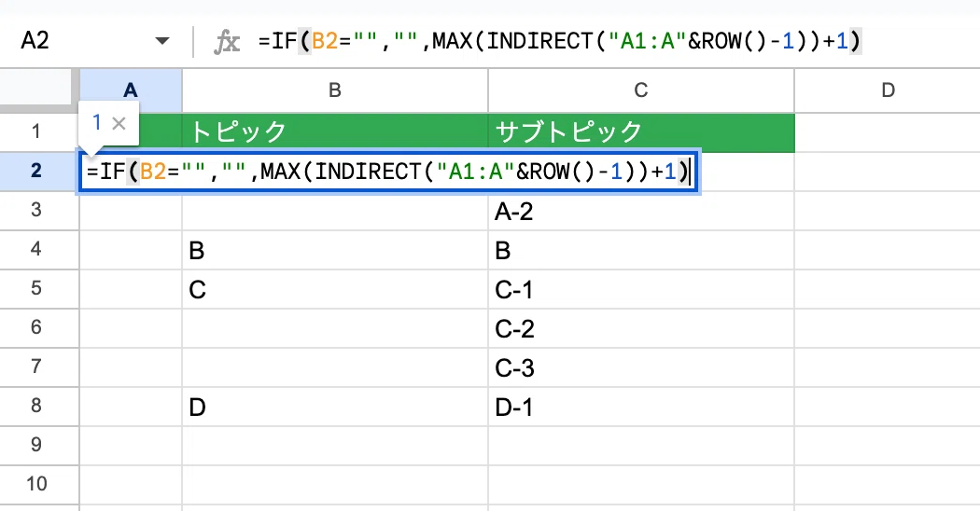Select cell containing A-2
Image resolution: width=980 pixels, height=511 pixels.
point(641,211)
